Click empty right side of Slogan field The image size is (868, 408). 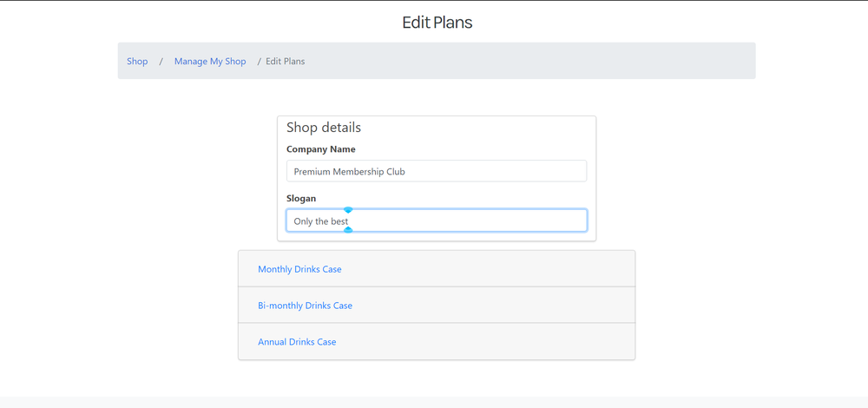(x=470, y=220)
